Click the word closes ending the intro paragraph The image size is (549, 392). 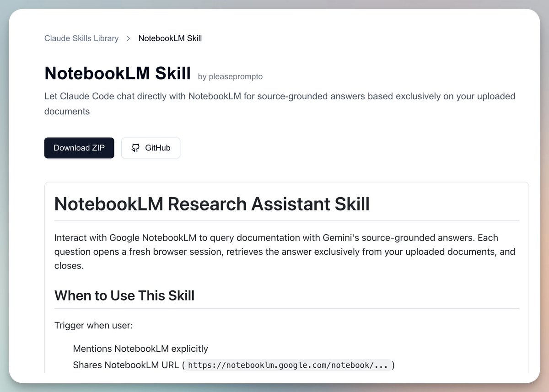coord(69,265)
